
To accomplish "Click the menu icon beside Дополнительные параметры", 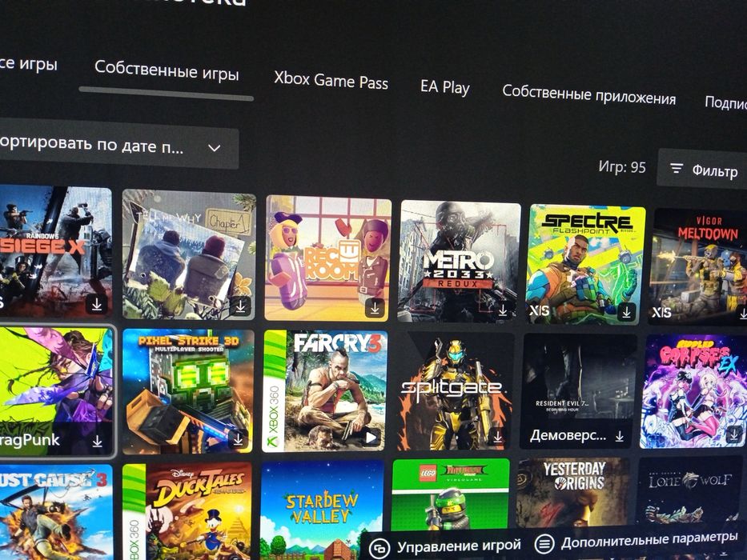I will tap(544, 543).
